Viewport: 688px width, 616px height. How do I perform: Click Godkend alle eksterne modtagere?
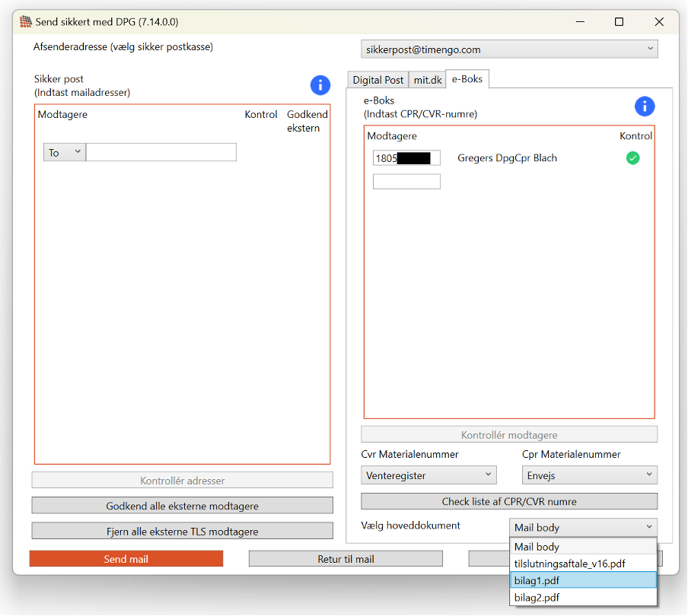[x=182, y=506]
